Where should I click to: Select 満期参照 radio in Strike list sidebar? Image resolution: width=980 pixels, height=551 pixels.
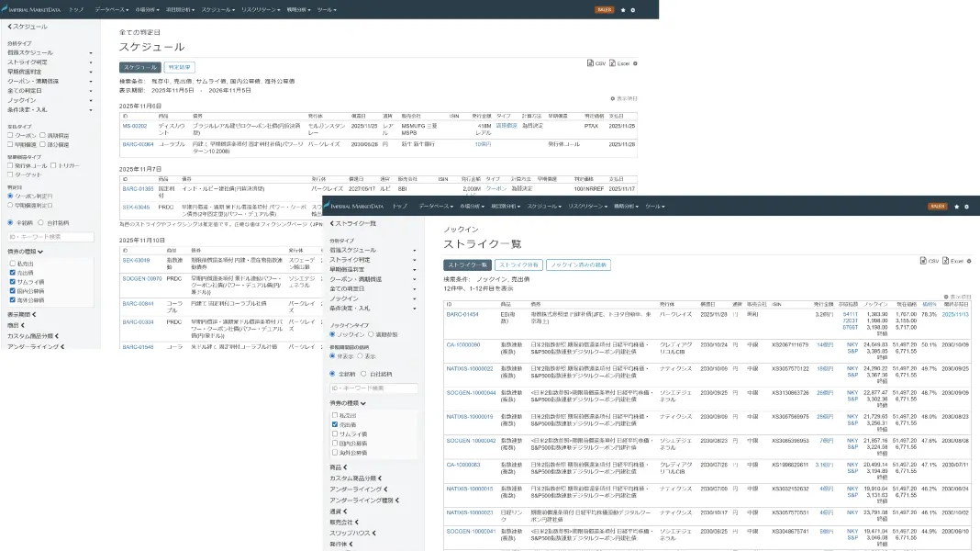371,334
